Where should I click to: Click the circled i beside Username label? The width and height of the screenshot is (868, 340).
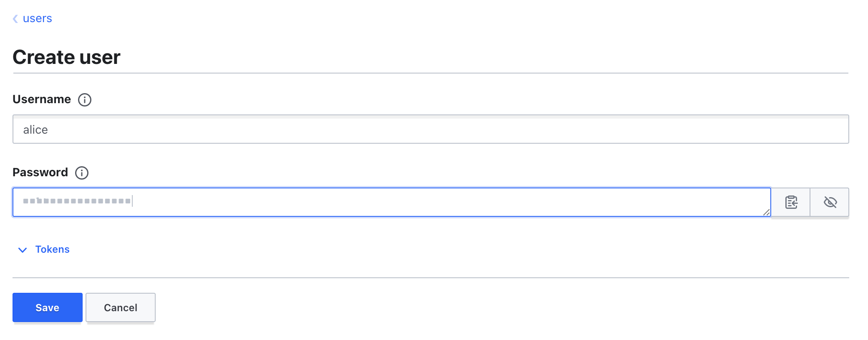coord(84,99)
